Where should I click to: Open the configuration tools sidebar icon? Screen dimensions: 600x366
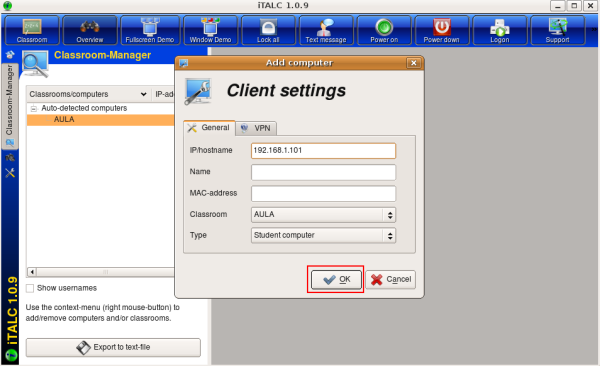pos(10,173)
